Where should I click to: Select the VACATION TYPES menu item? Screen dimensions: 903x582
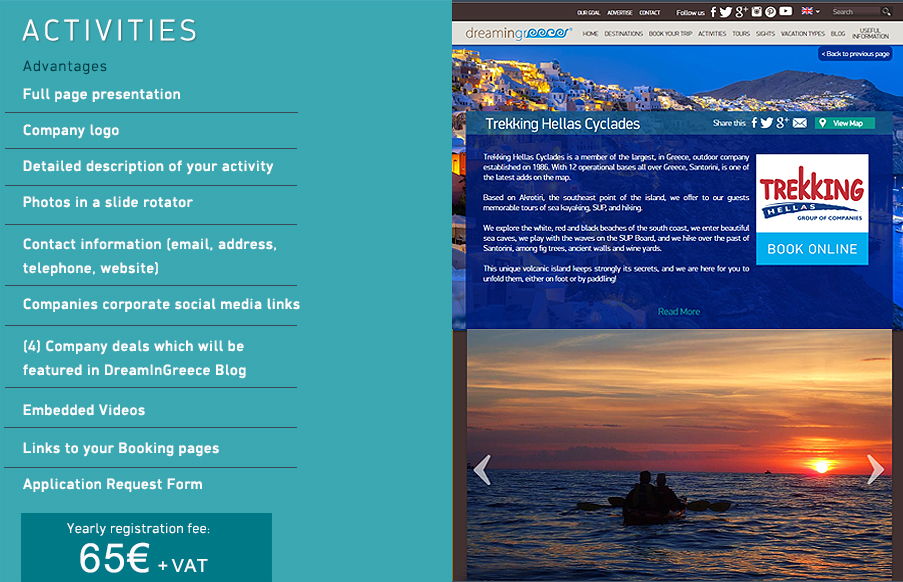[x=803, y=33]
